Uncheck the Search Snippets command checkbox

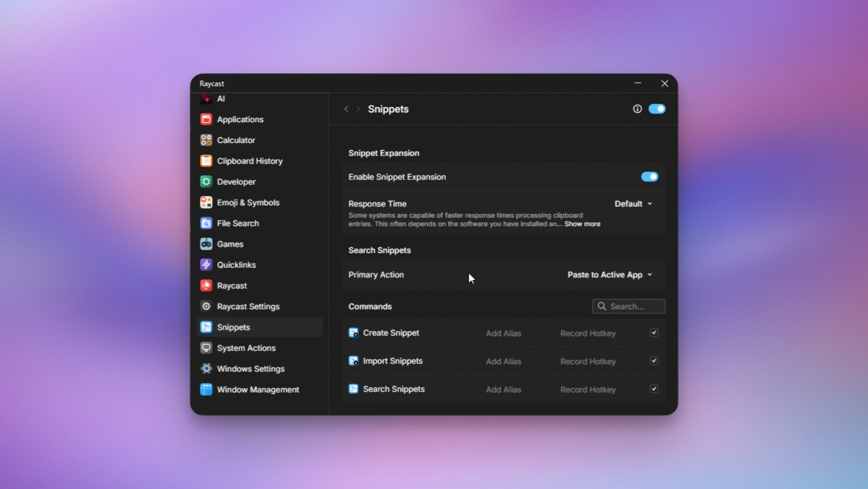(654, 389)
